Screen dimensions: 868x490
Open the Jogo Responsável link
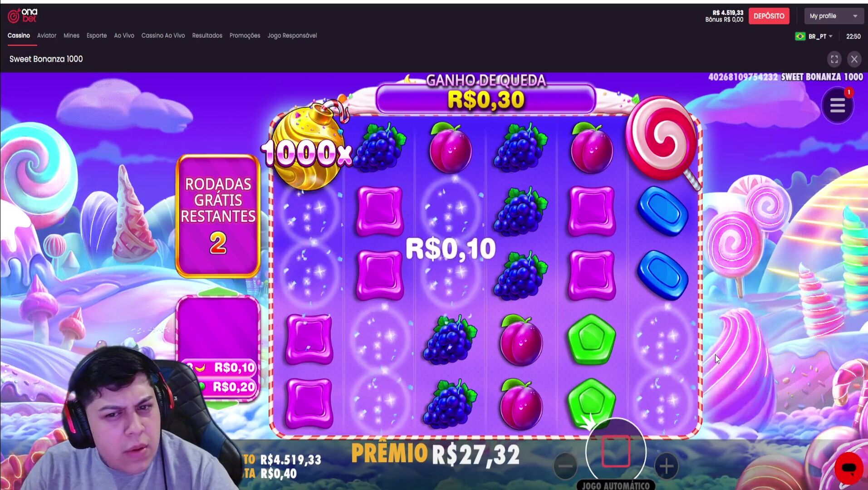292,35
